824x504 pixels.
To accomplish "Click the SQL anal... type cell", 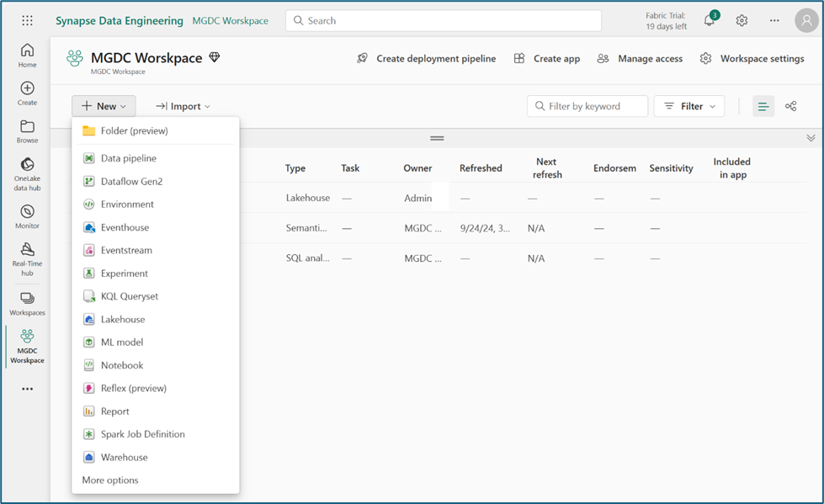I will tap(308, 258).
